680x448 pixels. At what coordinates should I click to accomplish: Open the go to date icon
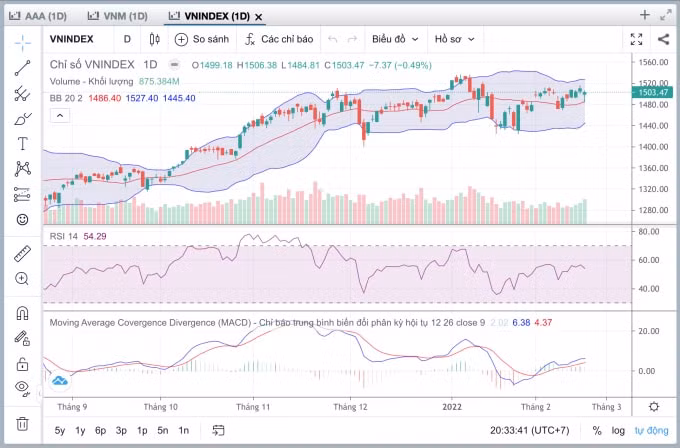tap(218, 430)
